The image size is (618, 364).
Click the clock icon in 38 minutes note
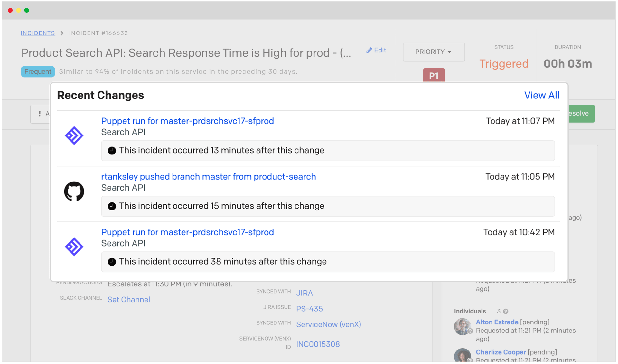coord(112,262)
